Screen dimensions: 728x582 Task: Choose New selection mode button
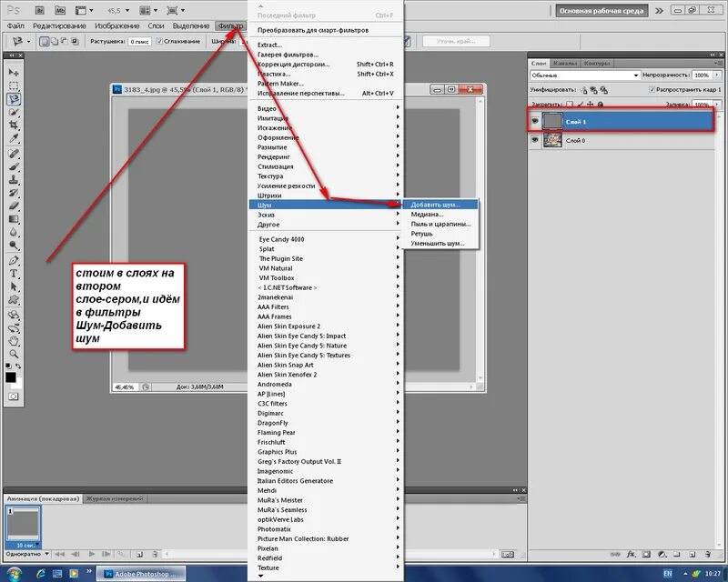pyautogui.click(x=45, y=41)
